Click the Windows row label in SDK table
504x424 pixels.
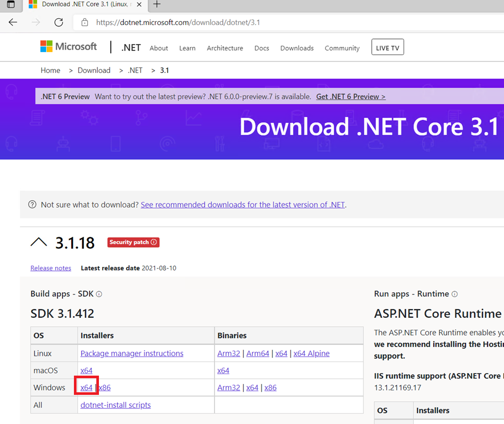49,388
